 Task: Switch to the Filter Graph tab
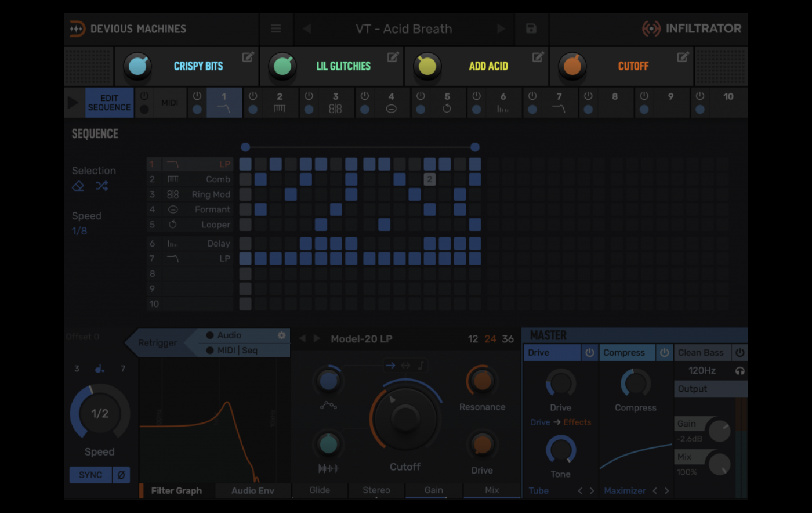tap(176, 490)
